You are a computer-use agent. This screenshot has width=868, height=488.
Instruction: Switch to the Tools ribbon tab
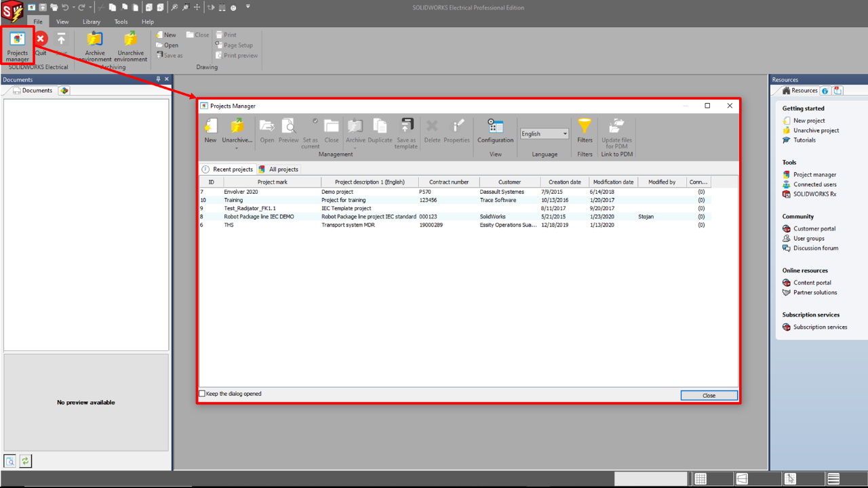[121, 22]
